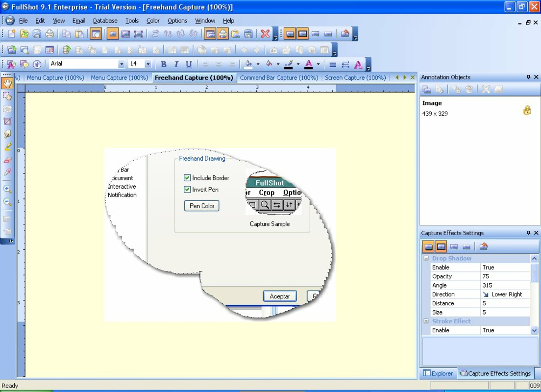Open the font size 14 dropdown
The image size is (541, 392).
pyautogui.click(x=148, y=64)
